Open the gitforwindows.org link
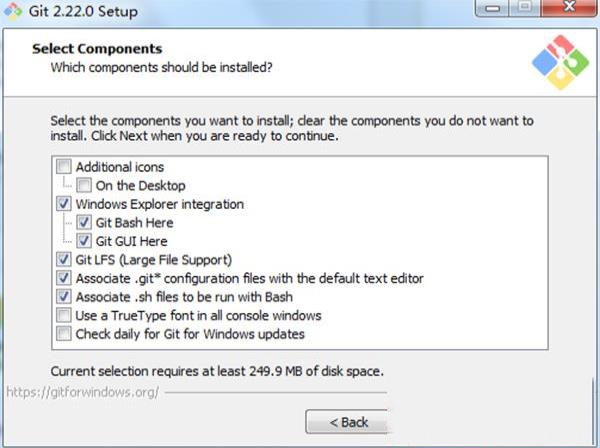Image resolution: width=600 pixels, height=448 pixels. pos(80,392)
